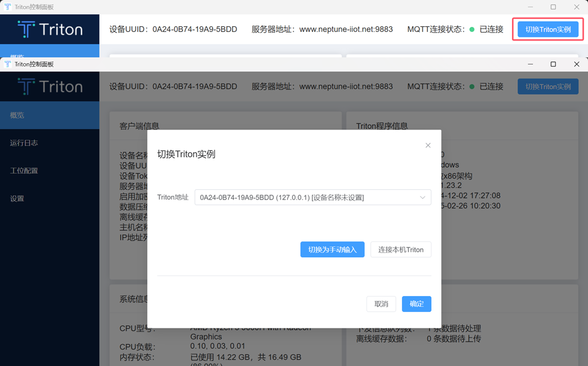The width and height of the screenshot is (588, 366).
Task: Open 运行日志 in the sidebar
Action: 50,143
